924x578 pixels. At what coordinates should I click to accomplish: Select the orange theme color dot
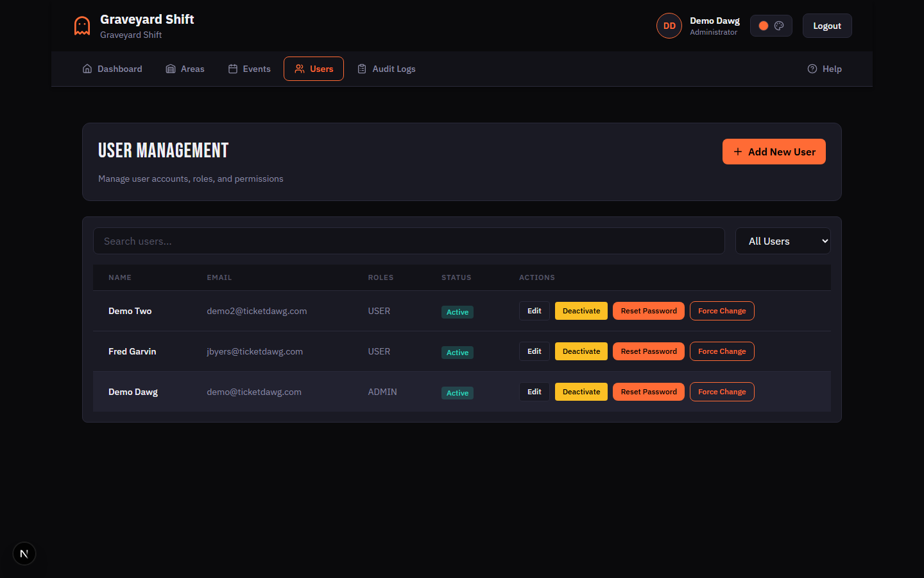[763, 25]
